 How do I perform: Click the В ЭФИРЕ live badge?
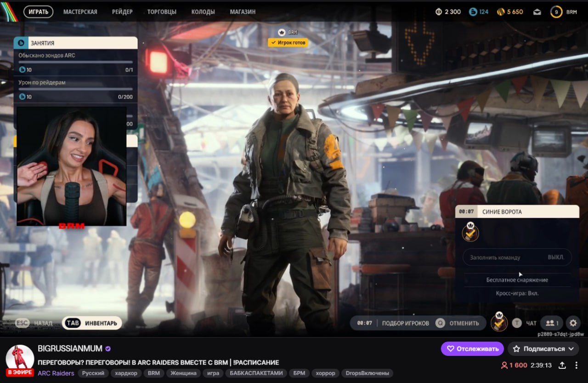tap(20, 372)
